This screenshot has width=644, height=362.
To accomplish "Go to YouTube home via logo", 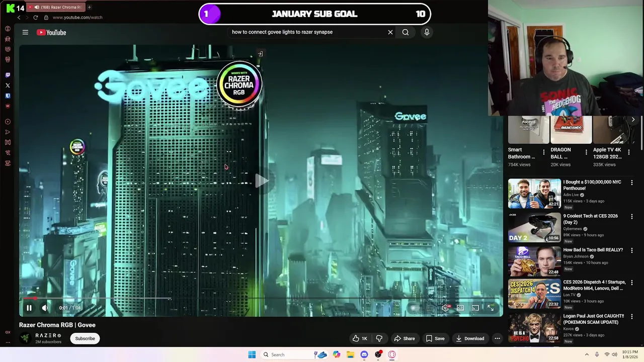I will [51, 32].
